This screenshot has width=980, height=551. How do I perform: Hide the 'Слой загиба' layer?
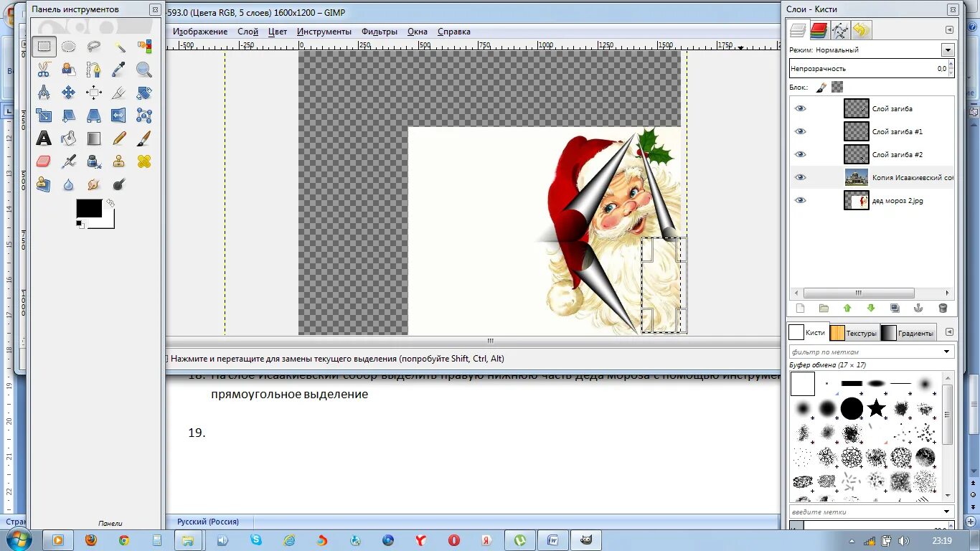[x=801, y=108]
